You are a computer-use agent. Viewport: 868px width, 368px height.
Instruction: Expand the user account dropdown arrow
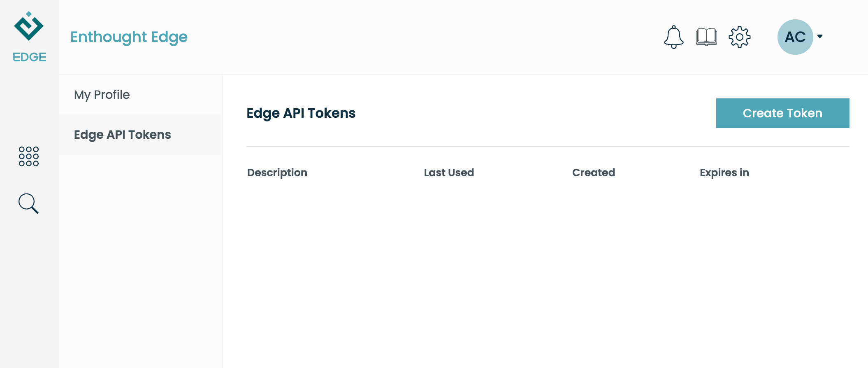[820, 37]
